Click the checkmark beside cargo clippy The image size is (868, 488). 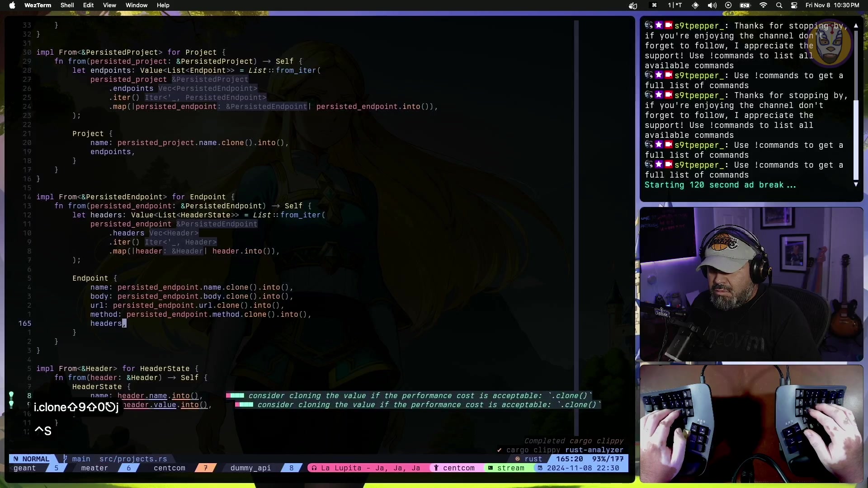click(x=500, y=450)
